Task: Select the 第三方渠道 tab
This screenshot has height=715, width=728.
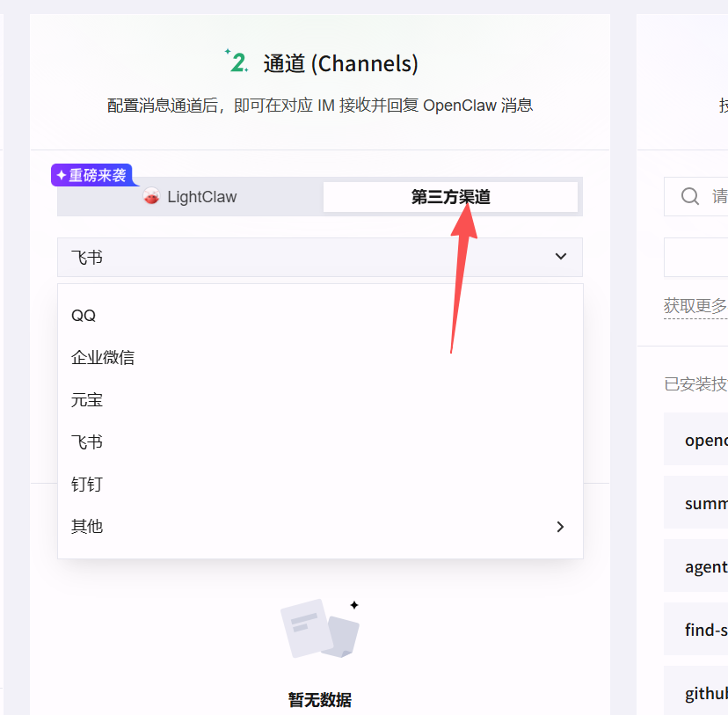Action: [450, 197]
